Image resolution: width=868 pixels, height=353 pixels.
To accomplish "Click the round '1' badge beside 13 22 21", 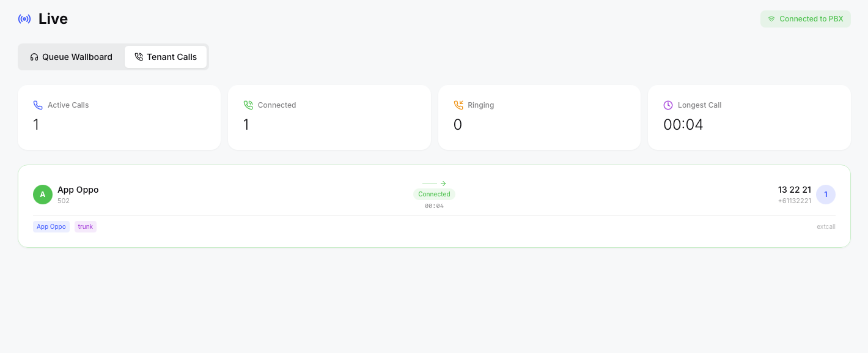I will click(x=825, y=195).
